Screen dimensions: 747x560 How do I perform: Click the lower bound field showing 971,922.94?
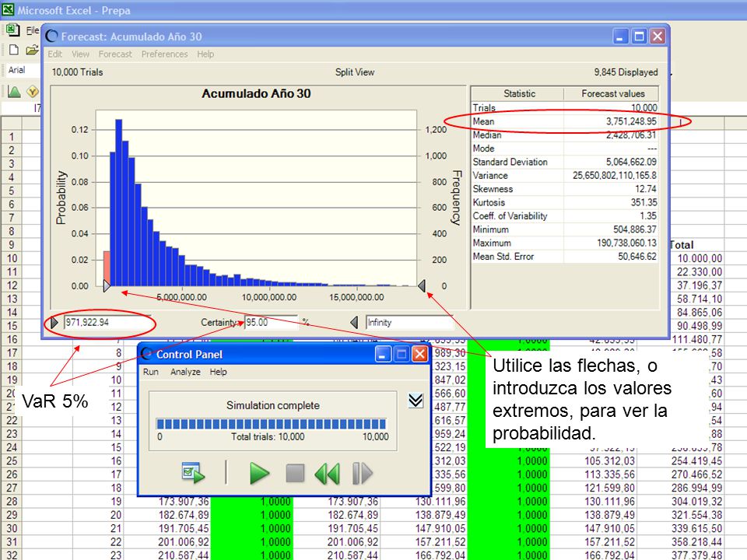pos(107,322)
